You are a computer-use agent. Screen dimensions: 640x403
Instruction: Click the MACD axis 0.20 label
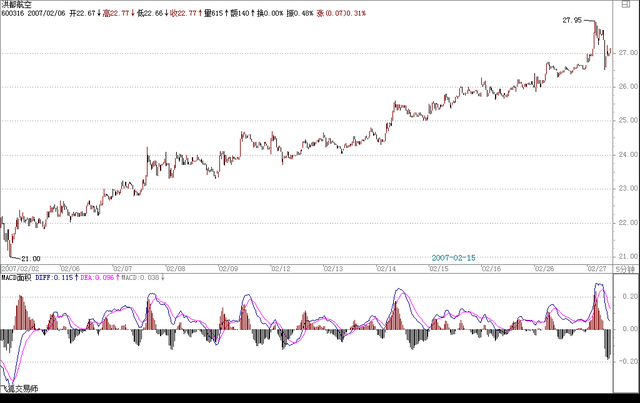coord(630,296)
